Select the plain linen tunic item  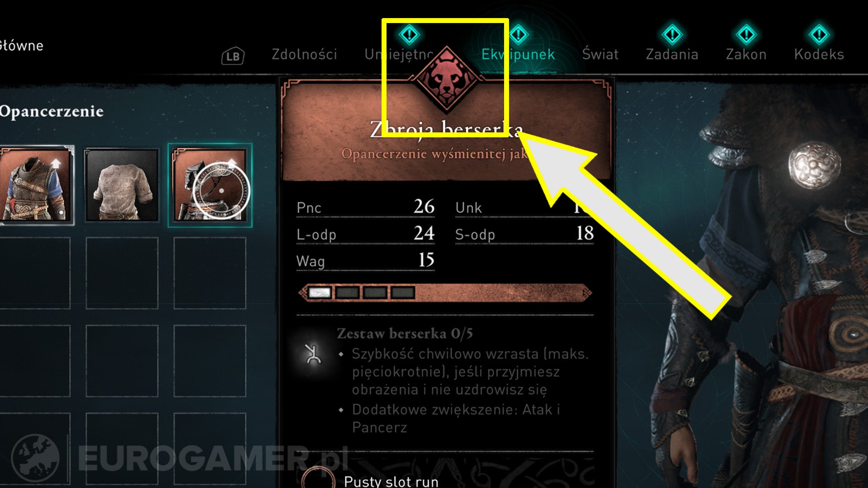[122, 185]
